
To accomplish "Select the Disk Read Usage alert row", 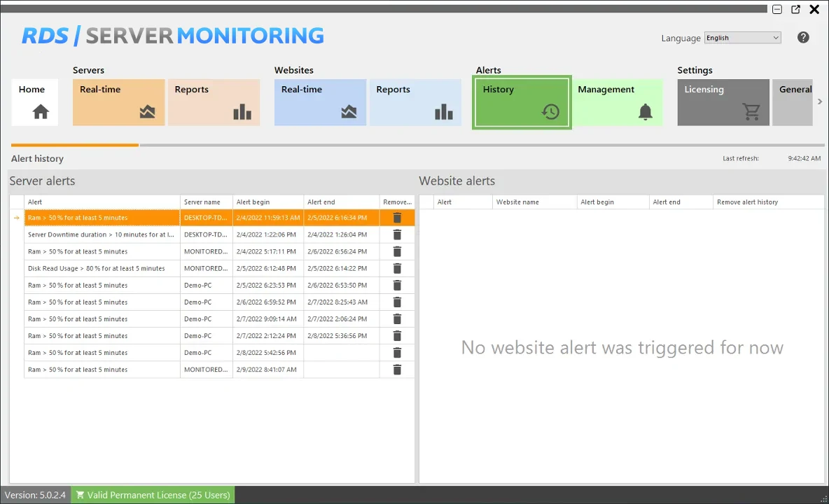I will (x=102, y=269).
